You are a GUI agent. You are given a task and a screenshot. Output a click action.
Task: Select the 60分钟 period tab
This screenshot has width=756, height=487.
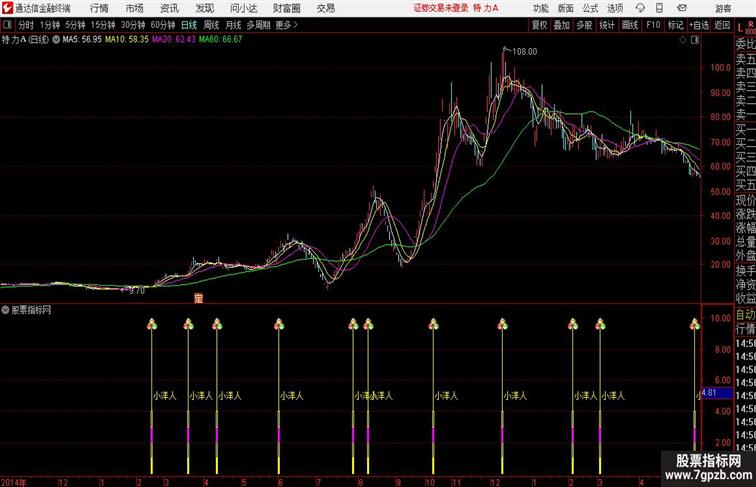162,25
